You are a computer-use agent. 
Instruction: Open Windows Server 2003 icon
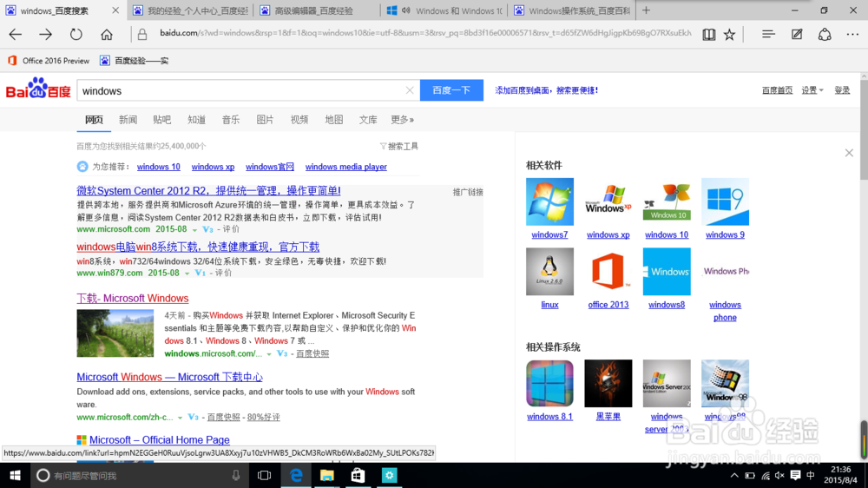667,383
